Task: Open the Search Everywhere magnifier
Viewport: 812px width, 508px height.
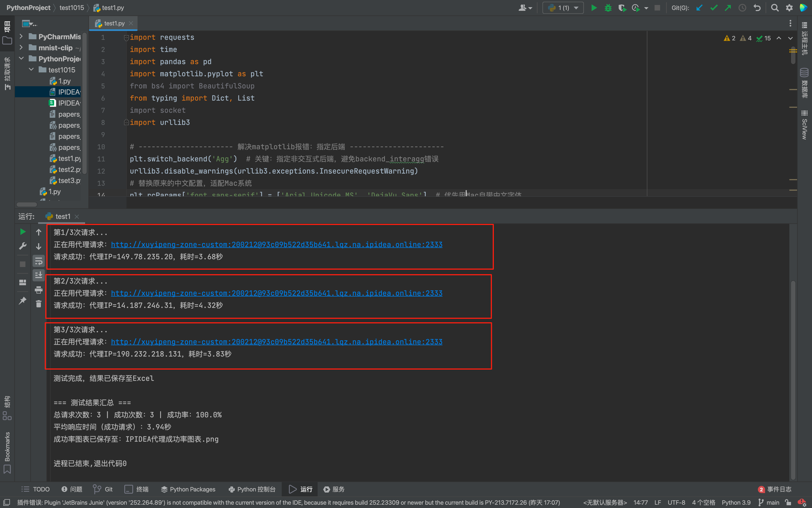Action: [x=774, y=8]
